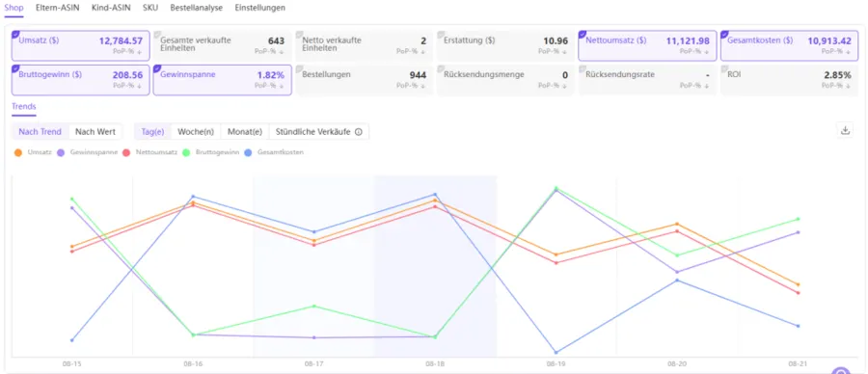Image resolution: width=868 pixels, height=374 pixels.
Task: Click blue Gesamtkosten data point at 08-15
Action: pyautogui.click(x=72, y=340)
